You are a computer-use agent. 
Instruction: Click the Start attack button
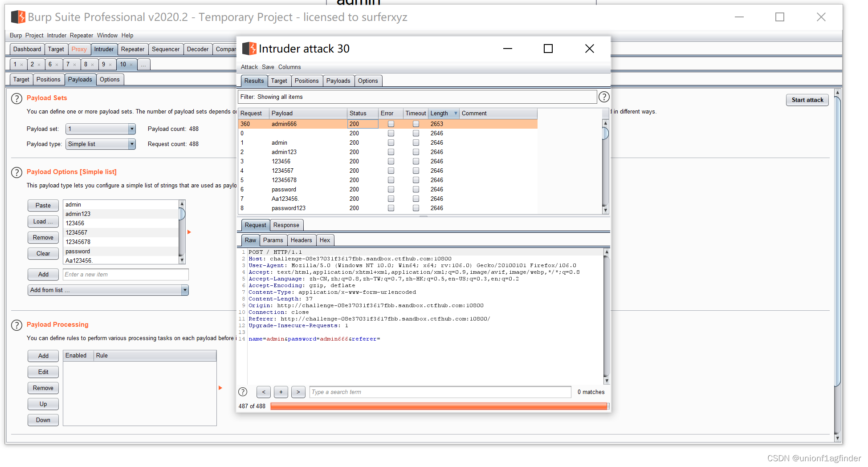(807, 100)
